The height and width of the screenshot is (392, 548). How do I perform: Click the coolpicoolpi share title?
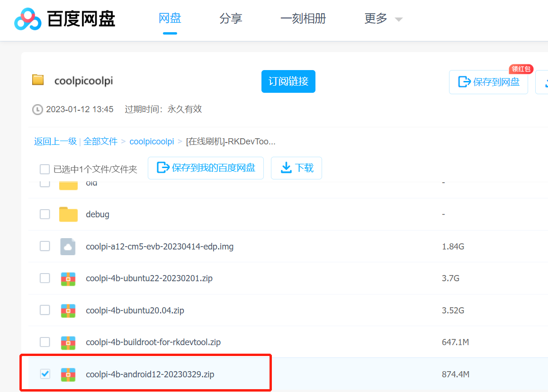(83, 80)
